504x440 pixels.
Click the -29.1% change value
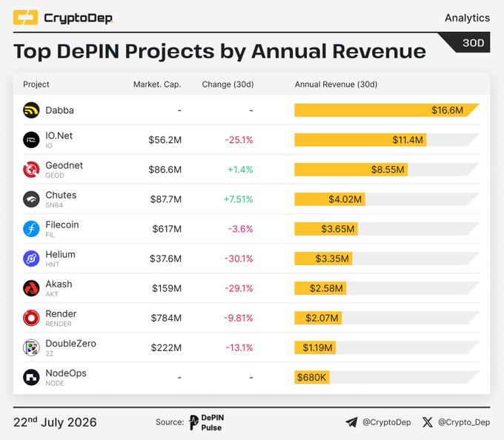pos(239,288)
